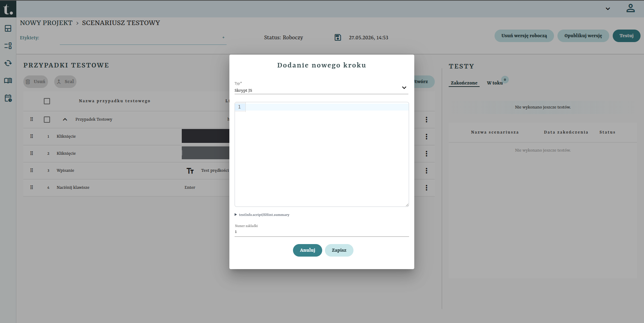The width and height of the screenshot is (644, 323).
Task: Open three-dot menu for Wpisanie step
Action: coord(426,171)
